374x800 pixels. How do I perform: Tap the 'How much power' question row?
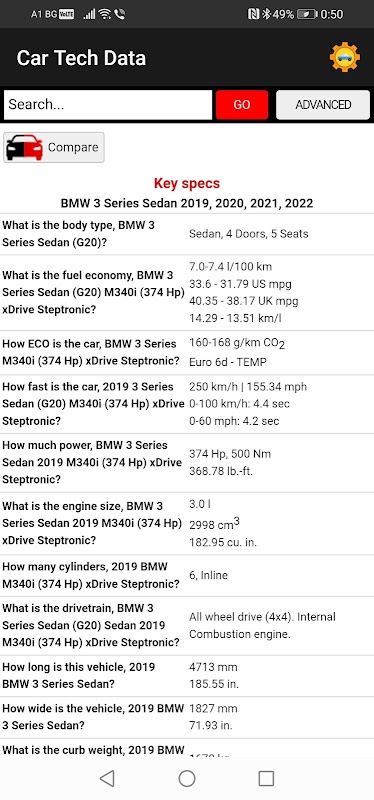187,462
